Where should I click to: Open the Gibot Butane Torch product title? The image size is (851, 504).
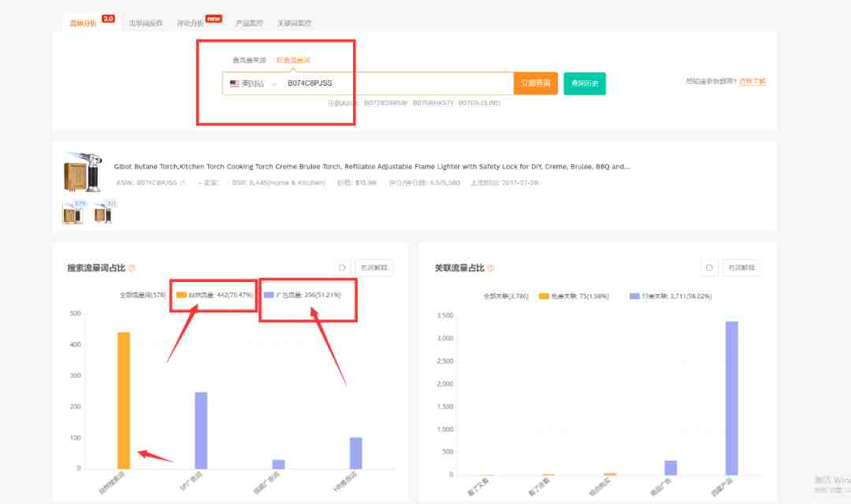tap(372, 166)
